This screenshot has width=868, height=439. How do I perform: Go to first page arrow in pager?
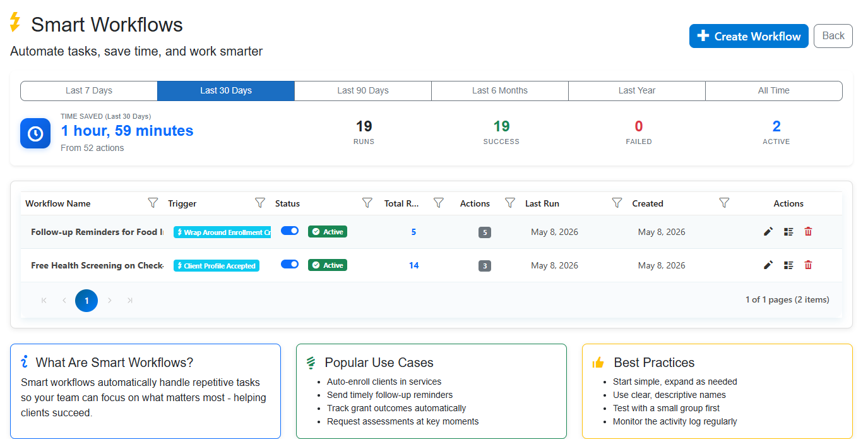point(44,301)
